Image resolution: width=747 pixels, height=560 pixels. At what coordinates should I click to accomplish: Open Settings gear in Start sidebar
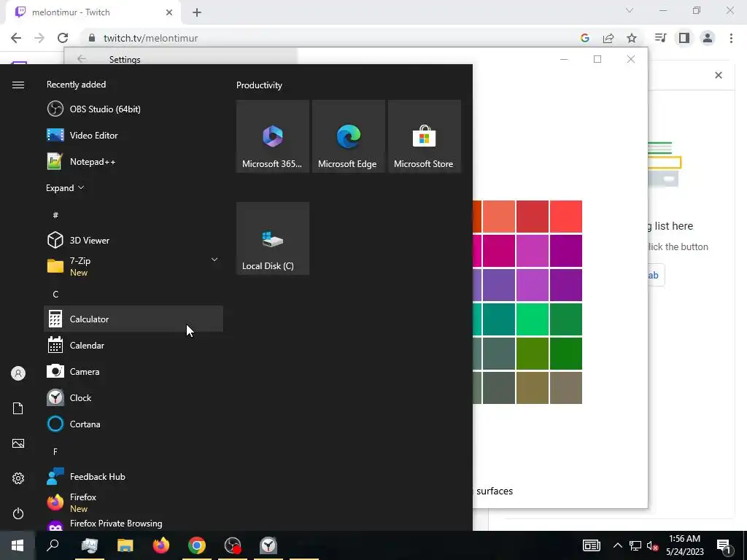pyautogui.click(x=18, y=478)
